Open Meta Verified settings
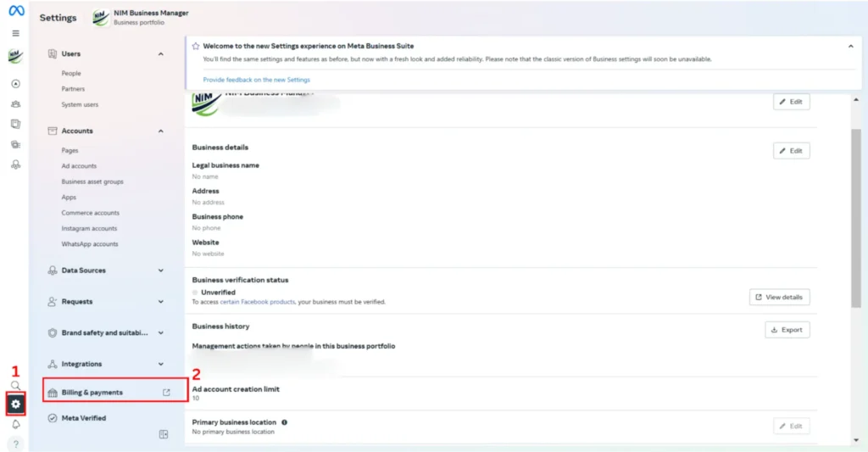The width and height of the screenshot is (868, 452). [x=84, y=418]
